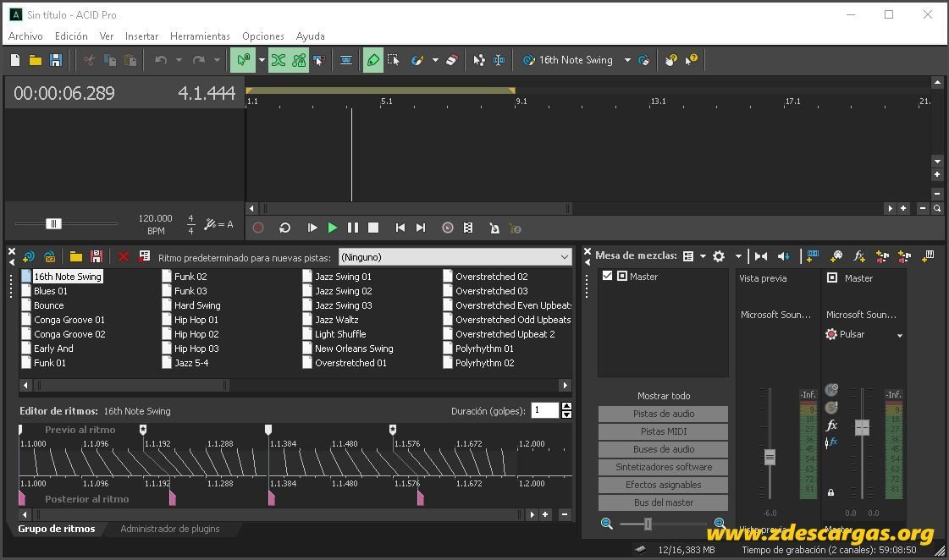Zoom out mixing console with minus magnifier
Image resolution: width=949 pixels, height=560 pixels.
606,524
